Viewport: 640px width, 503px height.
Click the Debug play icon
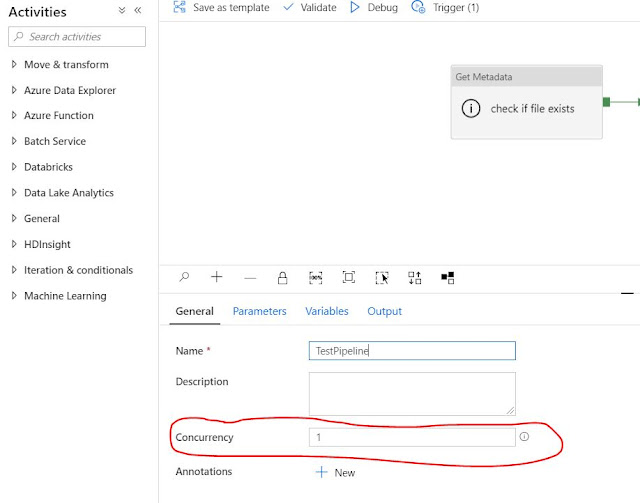tap(355, 7)
